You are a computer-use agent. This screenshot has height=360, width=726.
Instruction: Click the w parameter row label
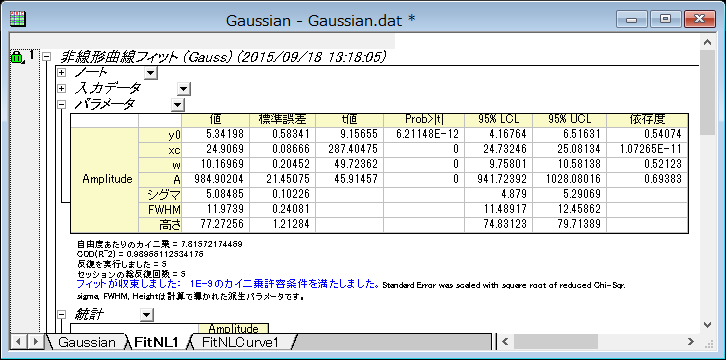pos(160,164)
